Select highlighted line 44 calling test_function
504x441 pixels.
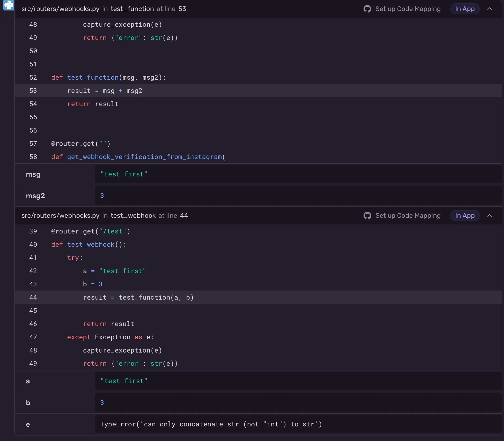(138, 297)
